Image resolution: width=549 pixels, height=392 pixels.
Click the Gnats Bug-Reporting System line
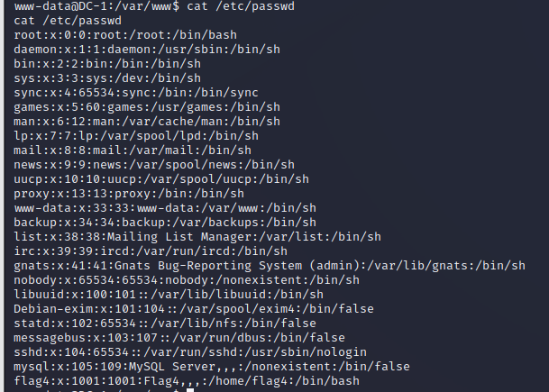[270, 264]
